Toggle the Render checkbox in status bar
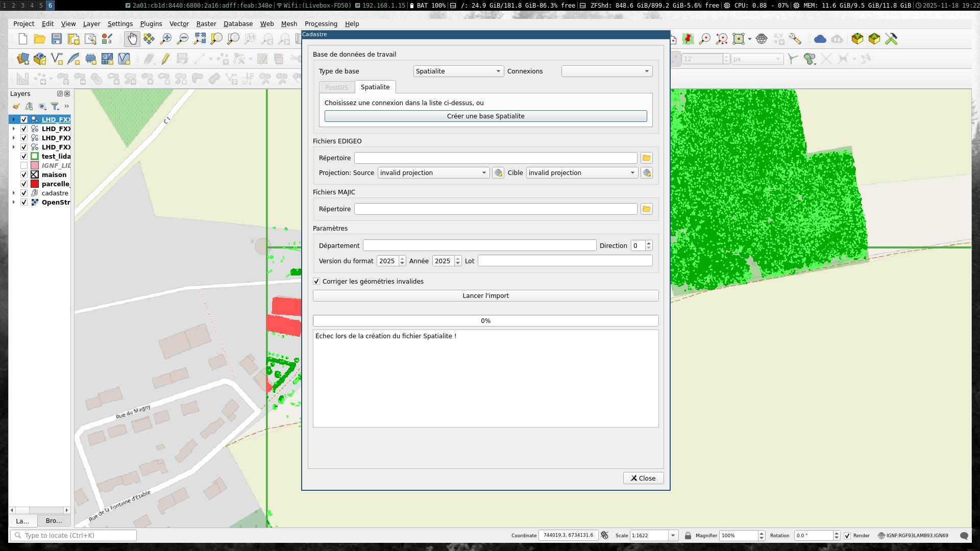980x551 pixels. coord(847,536)
